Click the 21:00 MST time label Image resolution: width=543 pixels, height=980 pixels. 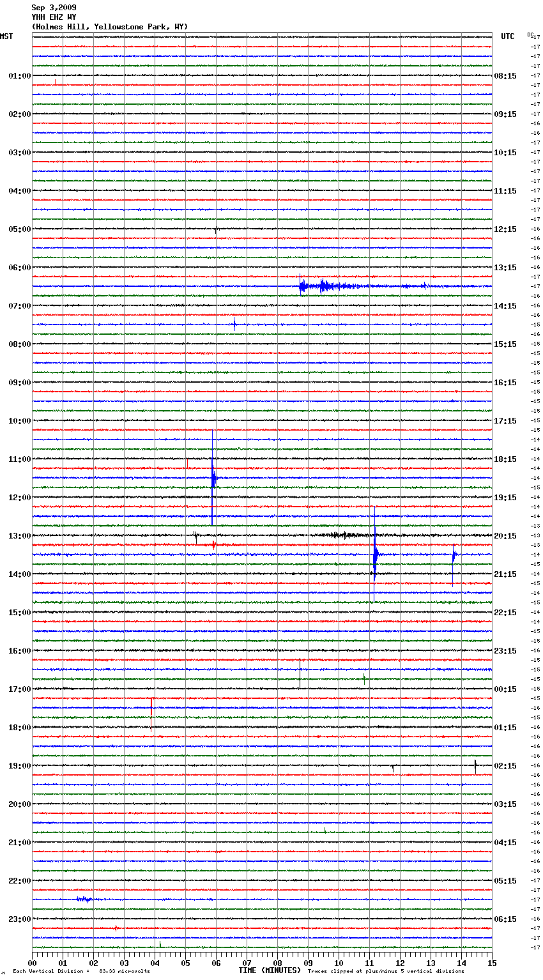[20, 843]
